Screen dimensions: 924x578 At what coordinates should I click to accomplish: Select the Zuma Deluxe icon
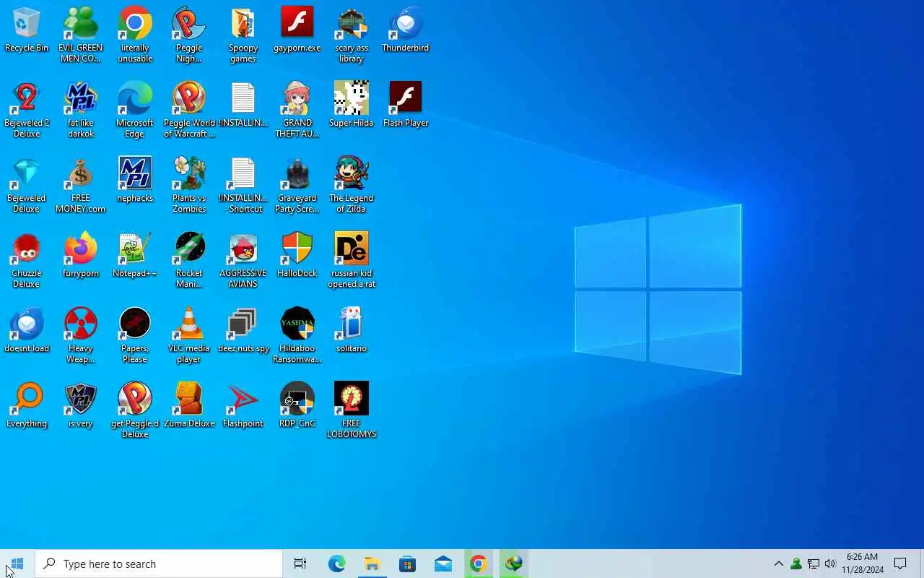tap(189, 406)
